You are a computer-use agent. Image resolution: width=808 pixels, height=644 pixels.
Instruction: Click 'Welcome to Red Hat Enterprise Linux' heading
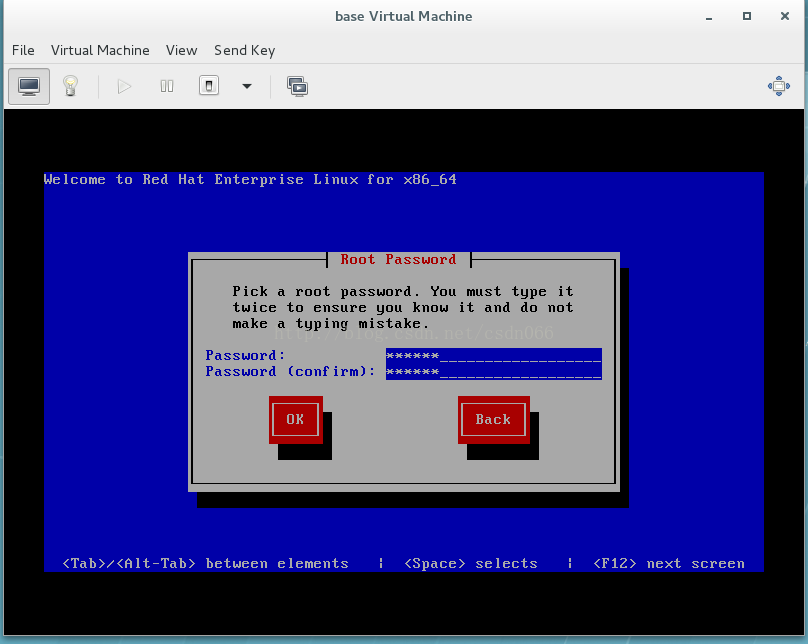(x=250, y=179)
